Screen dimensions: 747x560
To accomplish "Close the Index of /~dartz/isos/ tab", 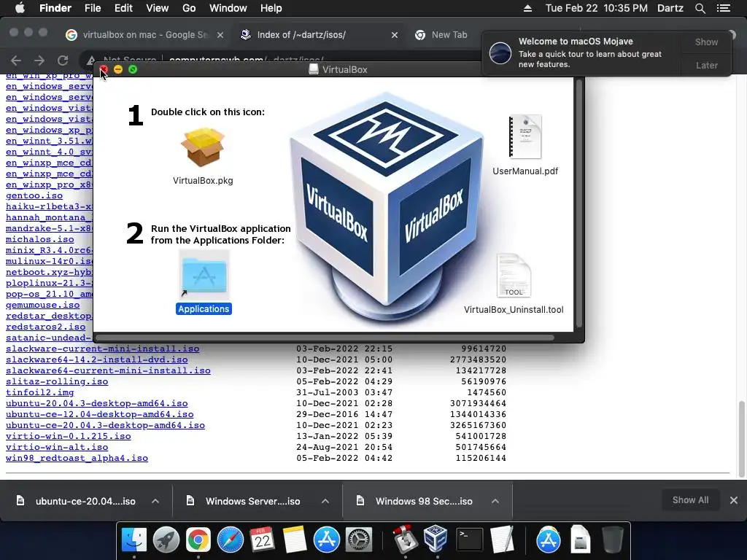I will [x=395, y=35].
